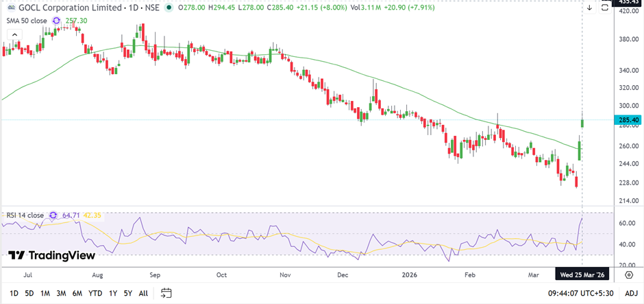Open the UTC+5:30 timezone menu

click(582, 293)
